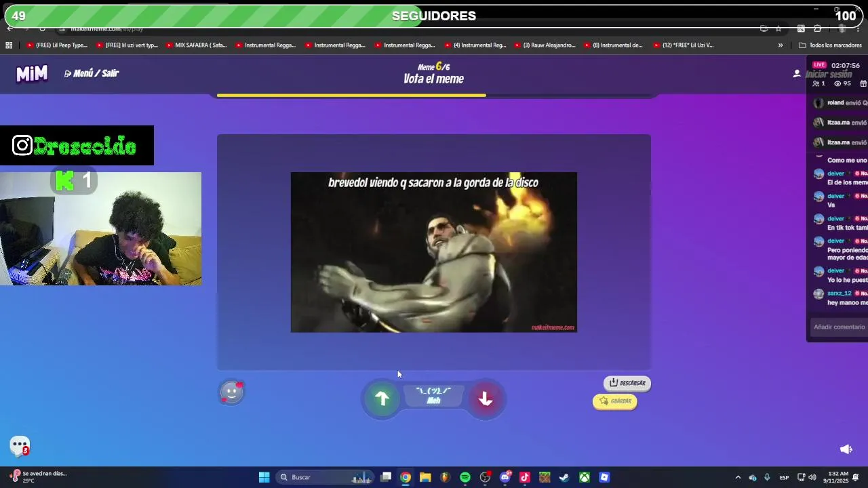Image resolution: width=868 pixels, height=488 pixels.
Task: Open bookmark (FREE) Lil Peep Type...
Action: (x=58, y=45)
